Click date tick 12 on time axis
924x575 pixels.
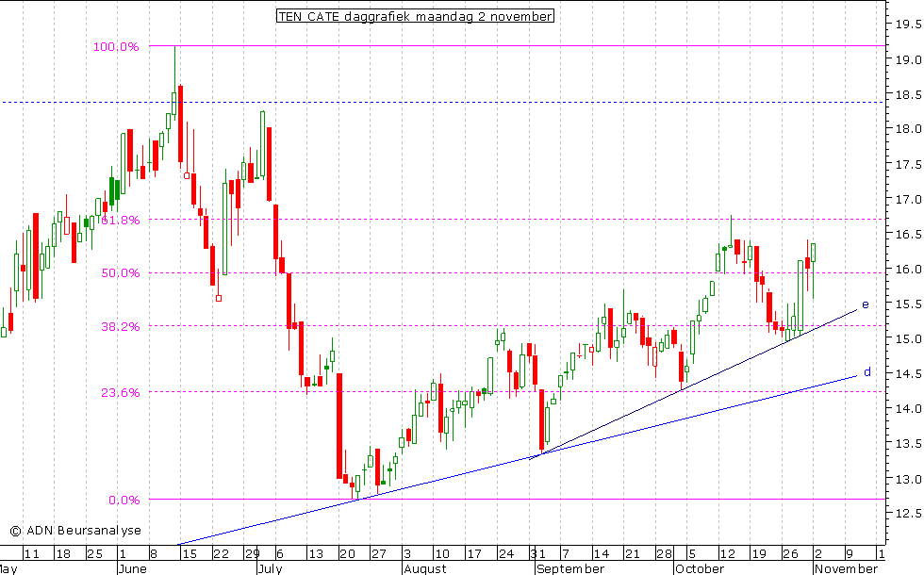tap(728, 554)
